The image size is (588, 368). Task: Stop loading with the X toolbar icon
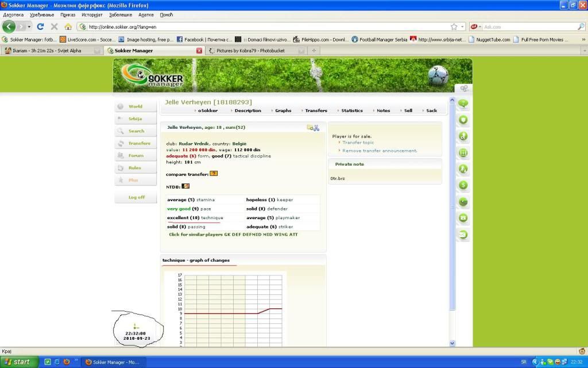pos(55,26)
